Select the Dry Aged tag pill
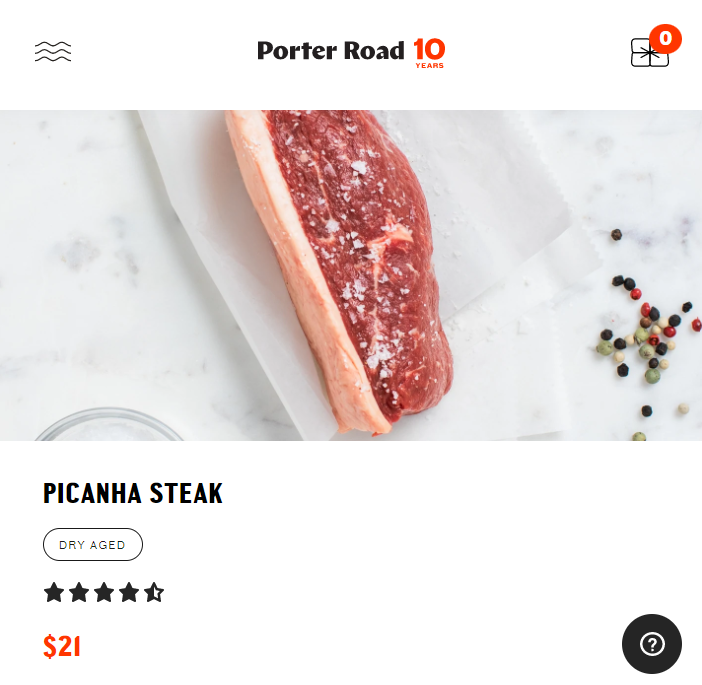Viewport: 702px width, 685px height. pos(93,544)
